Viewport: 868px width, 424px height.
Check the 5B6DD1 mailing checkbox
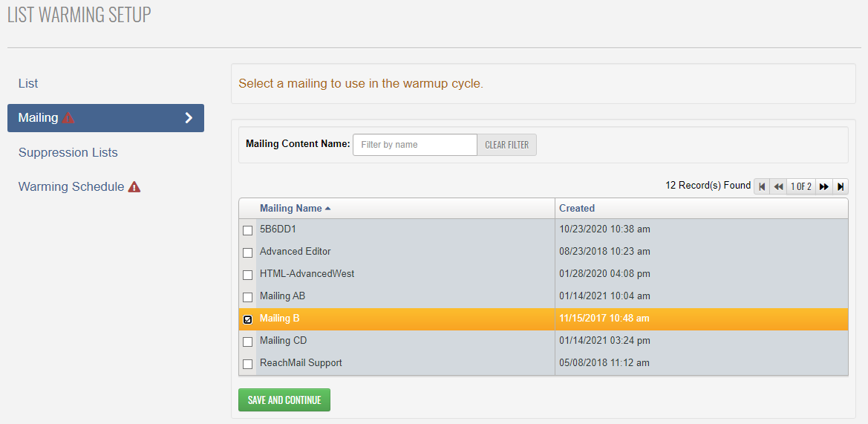pos(248,230)
